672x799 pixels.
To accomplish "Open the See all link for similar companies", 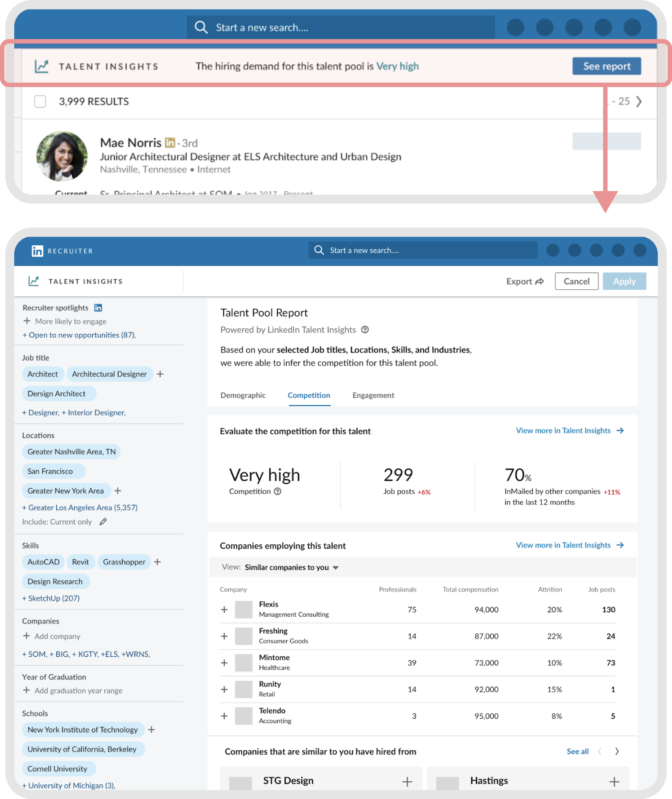I will [577, 751].
